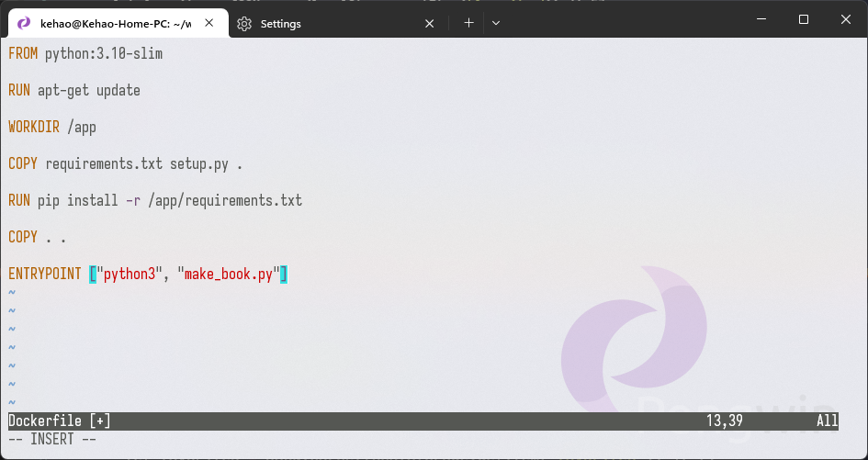Viewport: 868px width, 460px height.
Task: Click '/app/requirements.txt' path
Action: (x=225, y=200)
